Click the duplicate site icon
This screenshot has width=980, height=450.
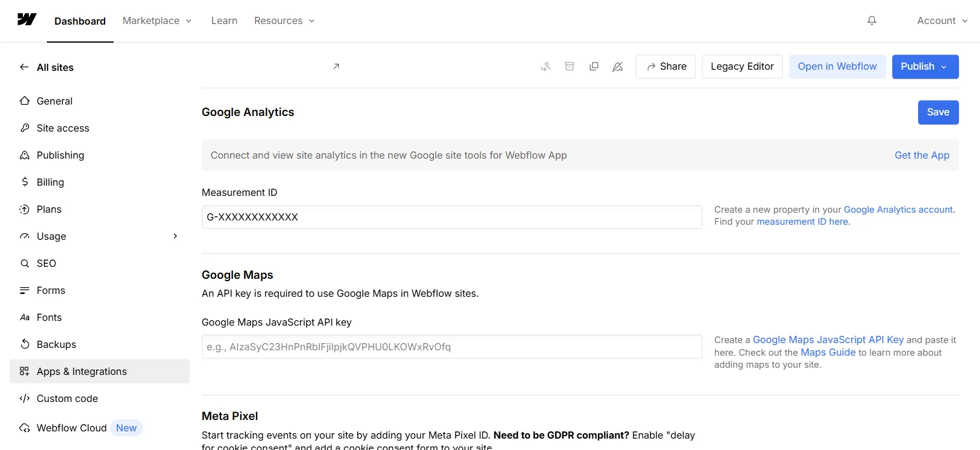point(594,67)
